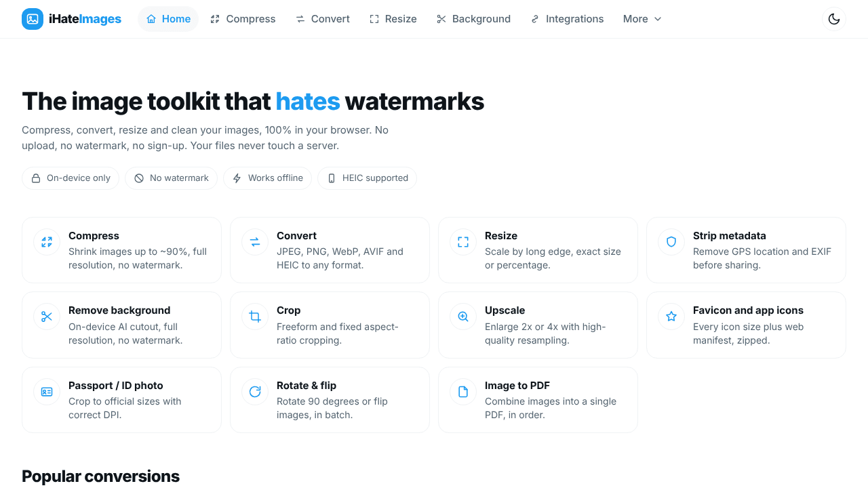Select the Resize card frame icon
The width and height of the screenshot is (868, 488).
(463, 242)
